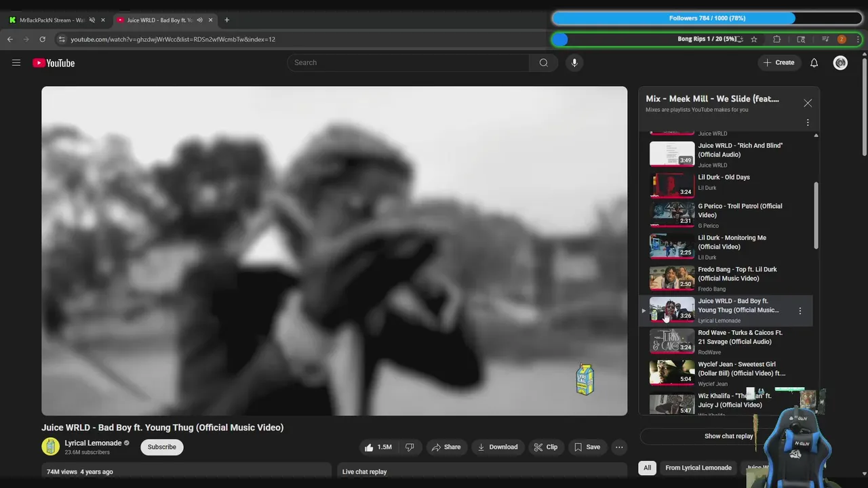Viewport: 868px width, 488px height.
Task: Bookmark this page with star icon
Action: click(754, 39)
